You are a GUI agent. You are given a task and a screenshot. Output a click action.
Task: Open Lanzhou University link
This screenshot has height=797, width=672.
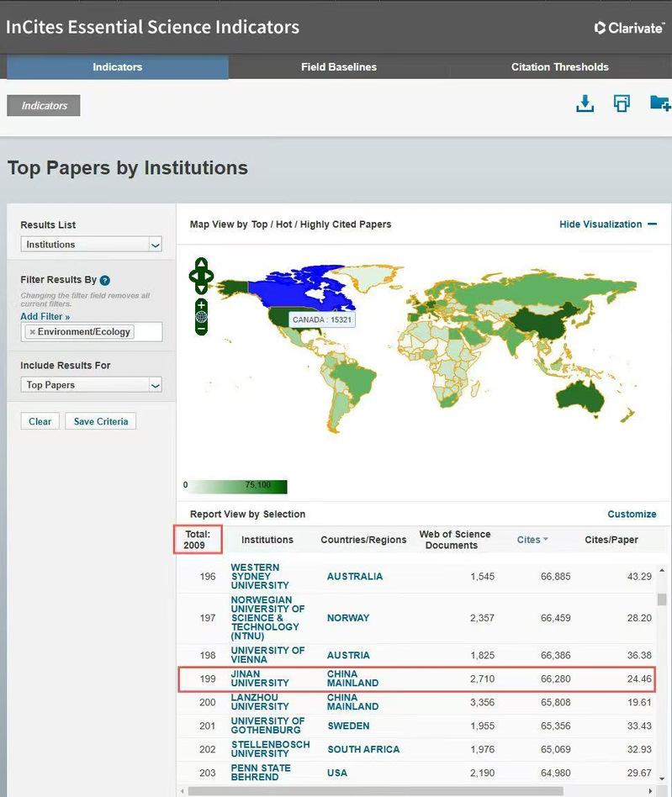click(x=260, y=702)
